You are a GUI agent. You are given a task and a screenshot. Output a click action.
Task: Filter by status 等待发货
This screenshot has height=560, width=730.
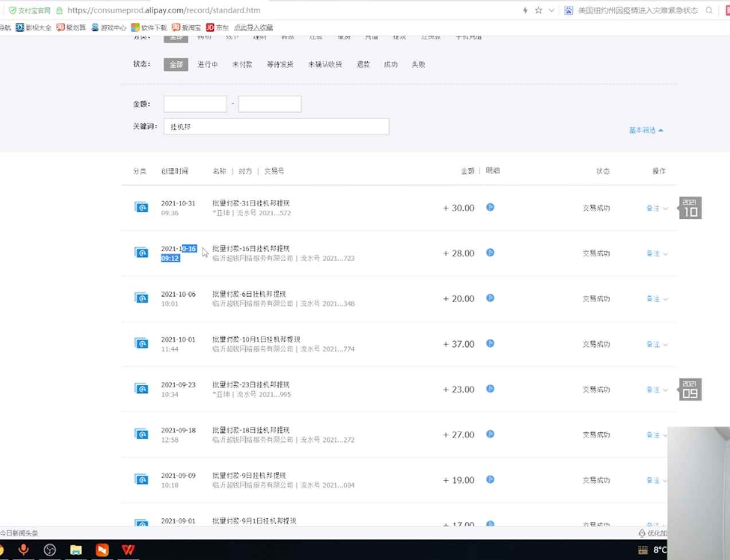coord(280,64)
